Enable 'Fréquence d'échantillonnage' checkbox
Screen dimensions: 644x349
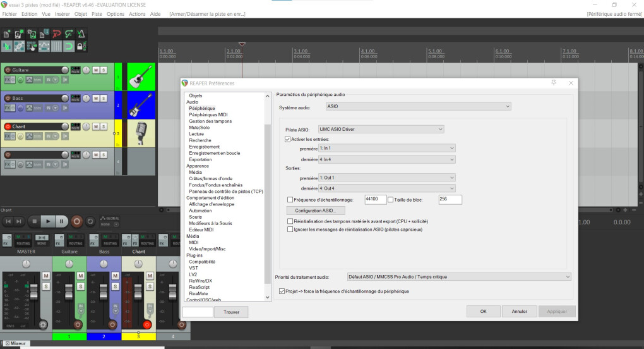290,200
